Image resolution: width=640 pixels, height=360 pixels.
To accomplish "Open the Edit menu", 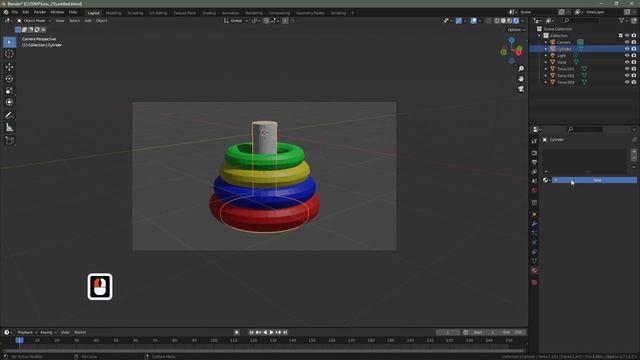I will click(26, 12).
